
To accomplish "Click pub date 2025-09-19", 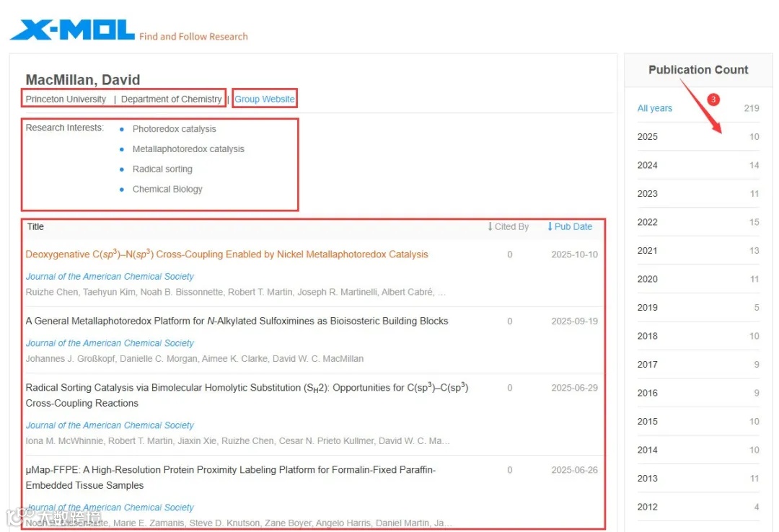I will pyautogui.click(x=574, y=321).
